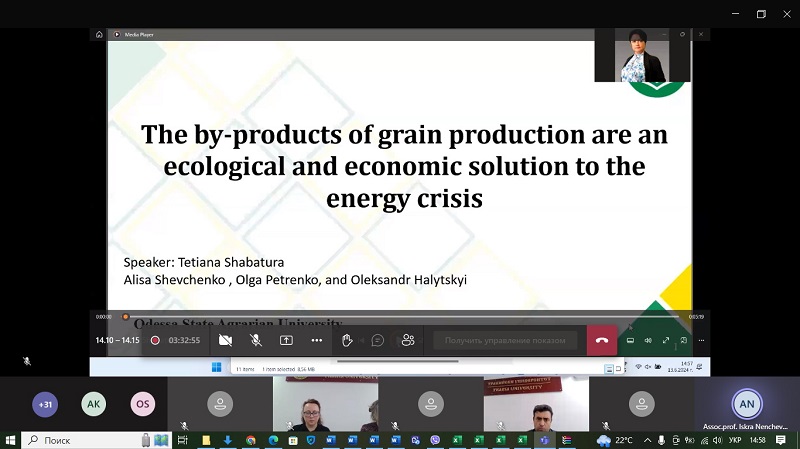The height and width of the screenshot is (449, 800).
Task: Switch the УКР keyboard language indicator
Action: (x=735, y=440)
